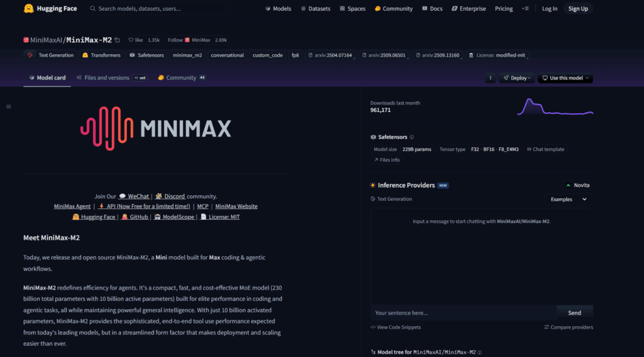Open the WeChat community link

[x=134, y=196]
